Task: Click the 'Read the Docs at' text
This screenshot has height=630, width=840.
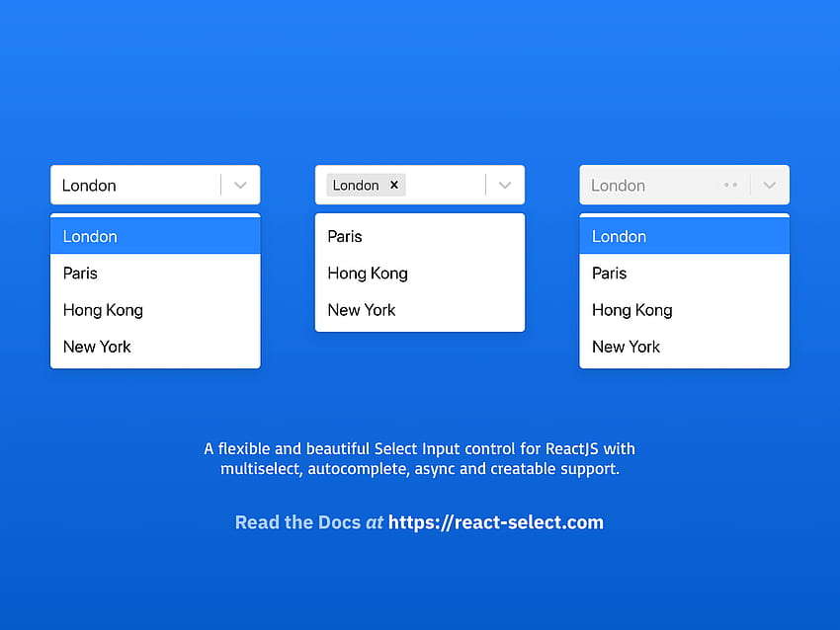Action: (309, 522)
